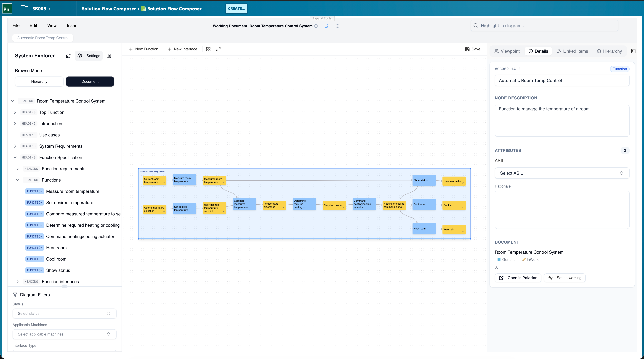Click the Diagram Filters funnel icon
This screenshot has height=359, width=644.
15,295
